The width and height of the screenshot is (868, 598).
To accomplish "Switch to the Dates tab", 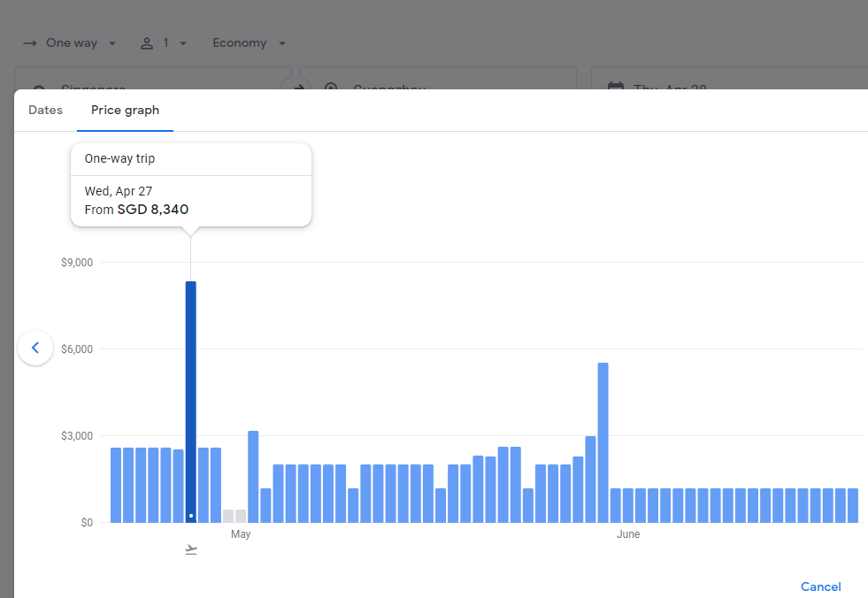I will point(46,111).
